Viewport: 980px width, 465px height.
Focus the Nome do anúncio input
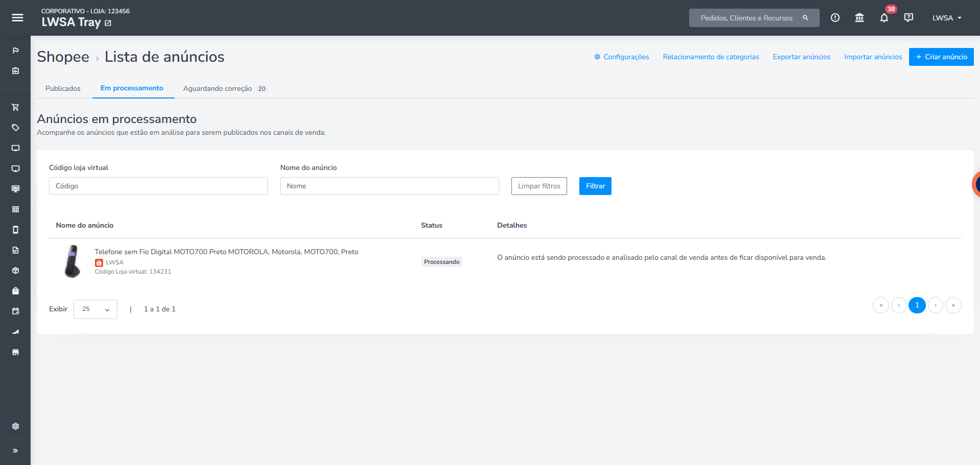tap(389, 186)
